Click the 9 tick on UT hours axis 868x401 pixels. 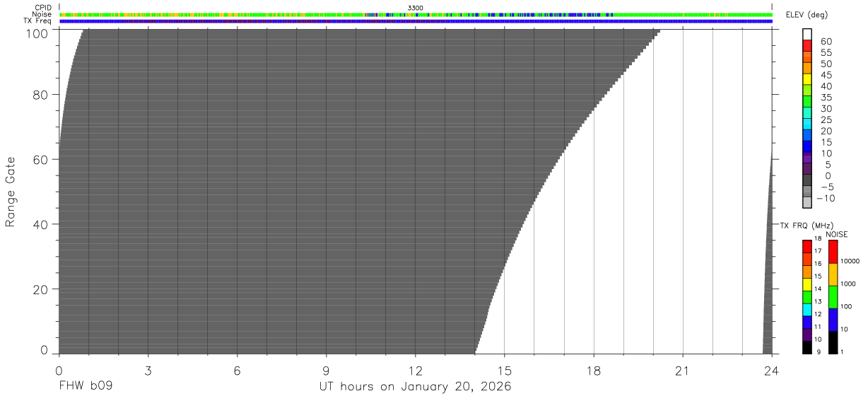[326, 370]
